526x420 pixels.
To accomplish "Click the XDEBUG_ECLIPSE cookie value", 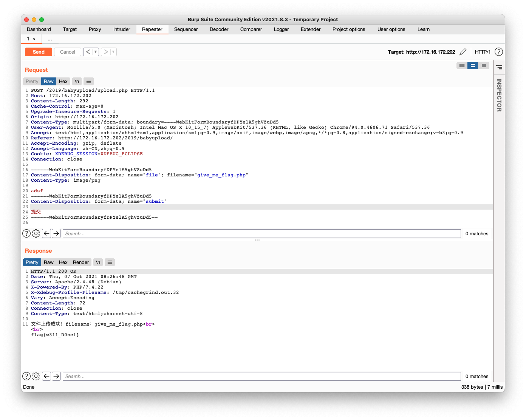I will pyautogui.click(x=122, y=154).
